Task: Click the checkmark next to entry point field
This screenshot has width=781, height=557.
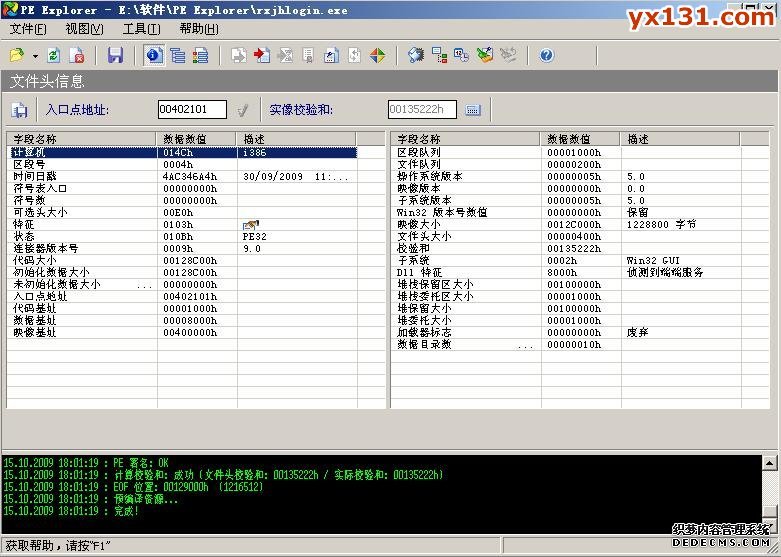Action: 242,110
